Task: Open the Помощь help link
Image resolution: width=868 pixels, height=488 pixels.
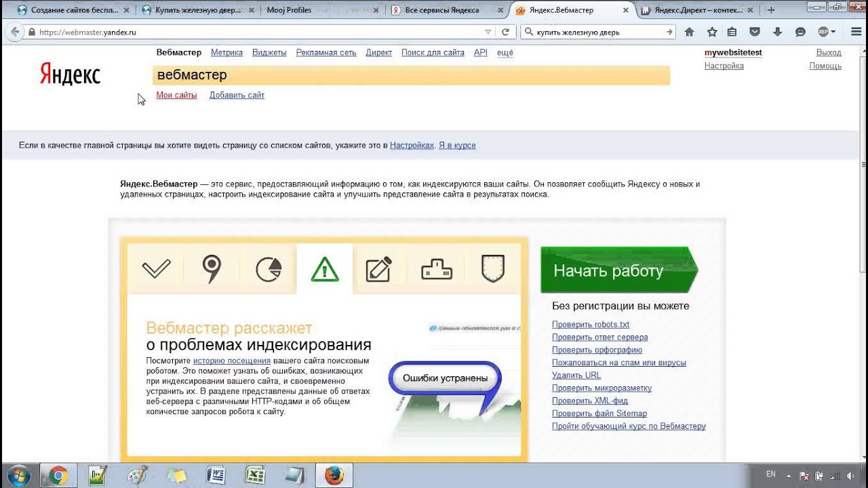Action: click(x=825, y=66)
